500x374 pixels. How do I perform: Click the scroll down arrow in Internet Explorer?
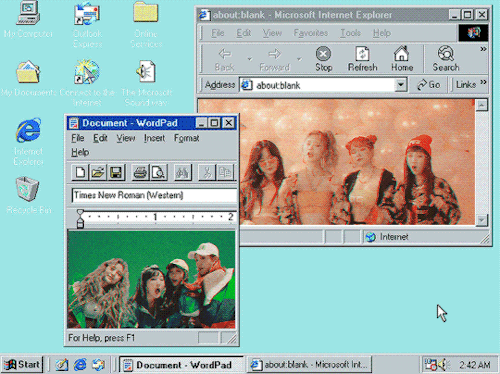(x=481, y=220)
